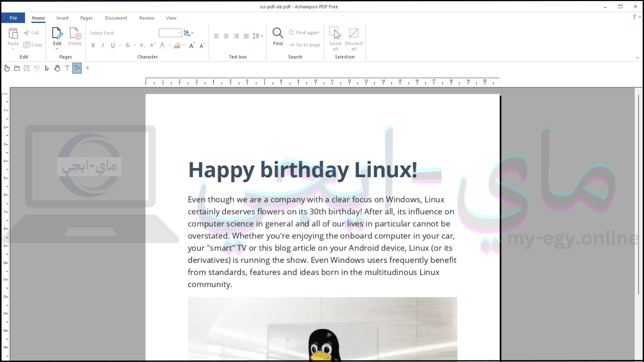Click Go to page
644x362 pixels.
[x=305, y=45]
